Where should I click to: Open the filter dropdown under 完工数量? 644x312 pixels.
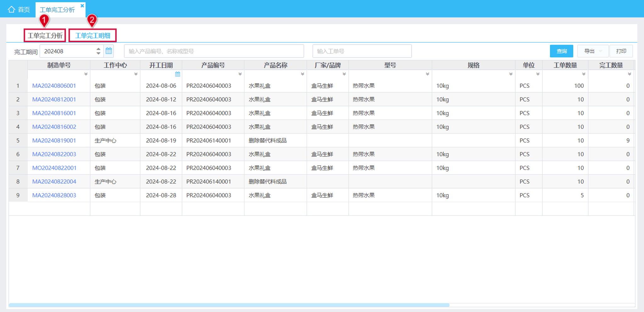630,74
